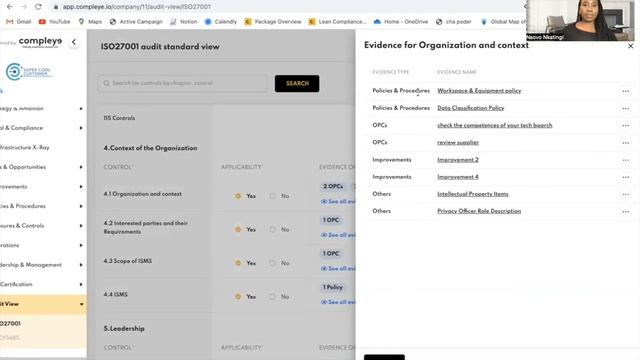
Task: Open the Lean Compliance bookmark
Action: (x=338, y=22)
